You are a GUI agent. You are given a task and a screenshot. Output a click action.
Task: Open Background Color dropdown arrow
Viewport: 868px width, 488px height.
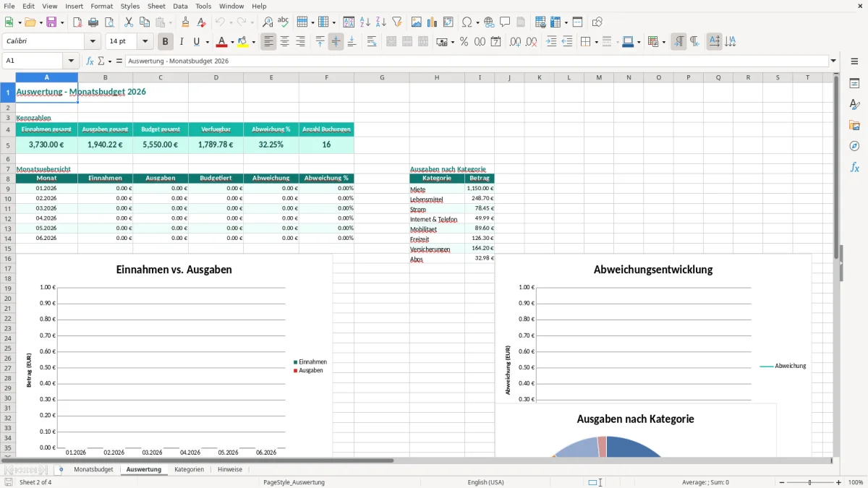tap(253, 42)
